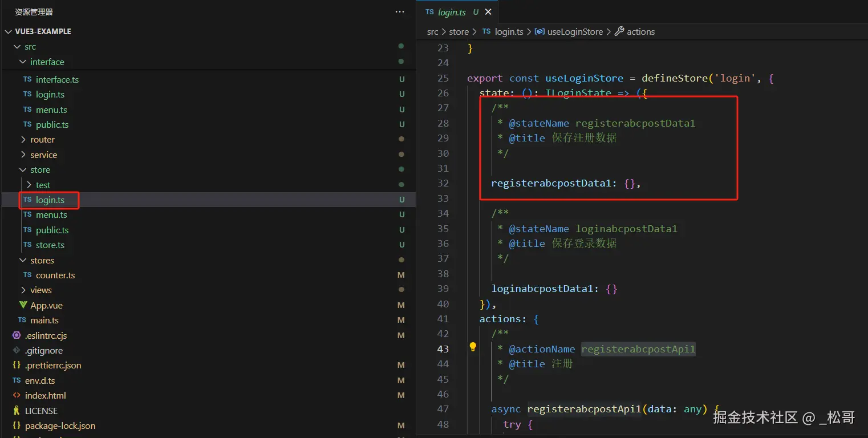Open main.ts from the file tree

(x=44, y=320)
